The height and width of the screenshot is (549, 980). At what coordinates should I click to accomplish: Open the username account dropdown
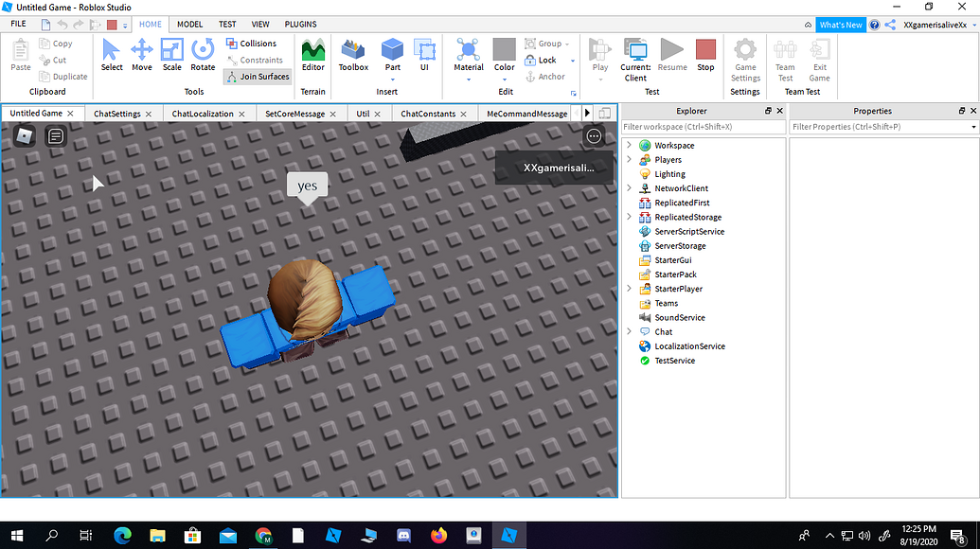tap(973, 25)
